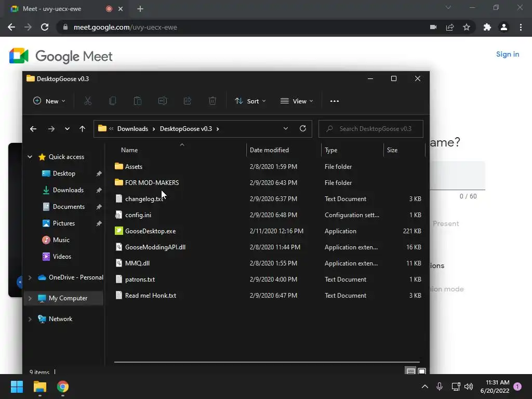Select Desktop in Quick access
The width and height of the screenshot is (532, 399).
pos(64,174)
